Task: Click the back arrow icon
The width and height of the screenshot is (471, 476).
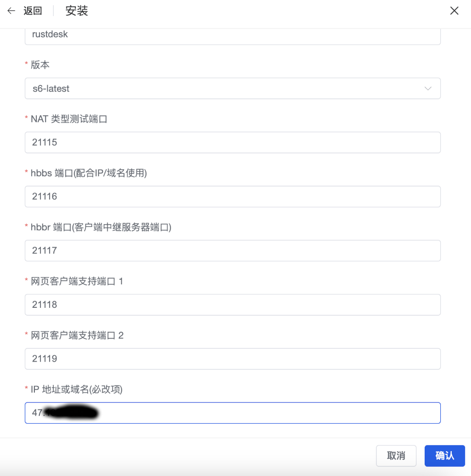Action: [x=11, y=11]
